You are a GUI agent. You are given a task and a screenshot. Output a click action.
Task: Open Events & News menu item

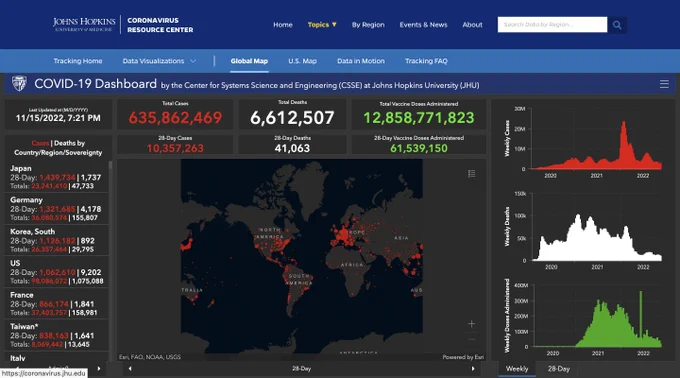point(423,25)
